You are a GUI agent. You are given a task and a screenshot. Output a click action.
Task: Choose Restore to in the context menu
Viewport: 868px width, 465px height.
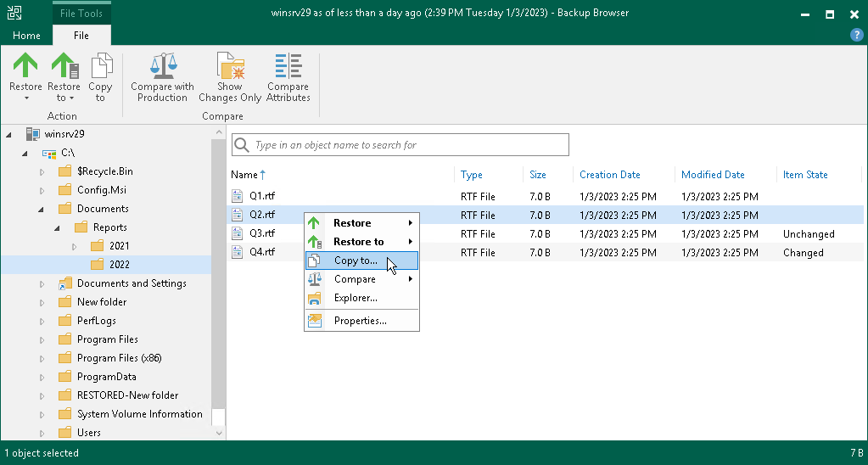click(x=362, y=242)
